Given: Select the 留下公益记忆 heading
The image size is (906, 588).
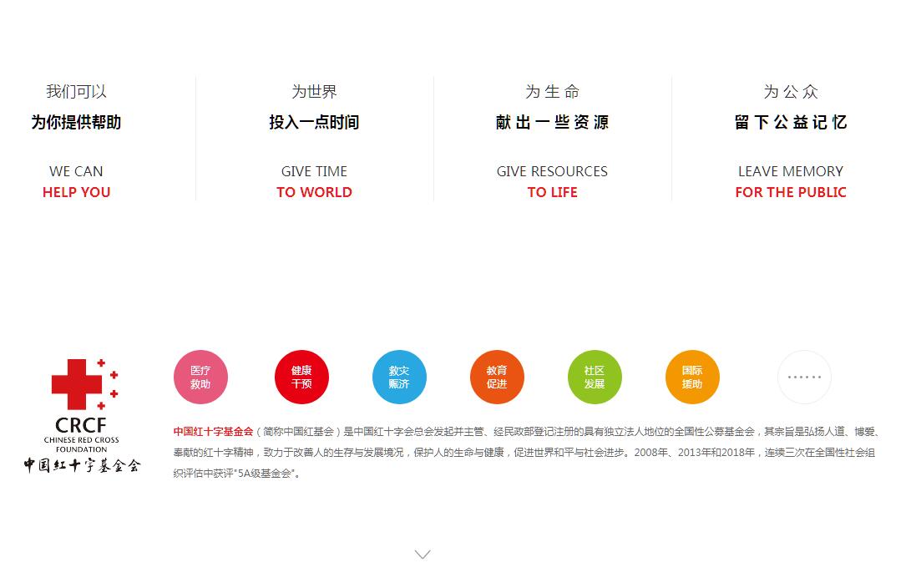Looking at the screenshot, I should pos(791,123).
